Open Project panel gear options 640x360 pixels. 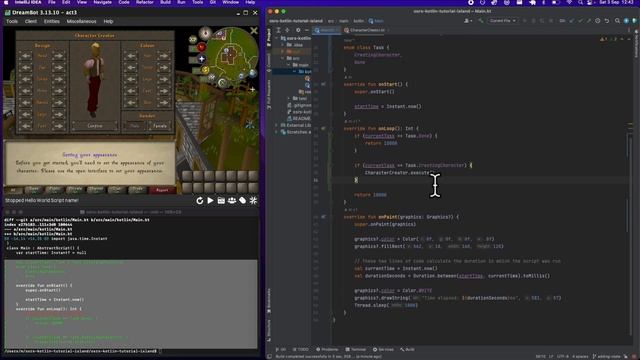pyautogui.click(x=298, y=30)
